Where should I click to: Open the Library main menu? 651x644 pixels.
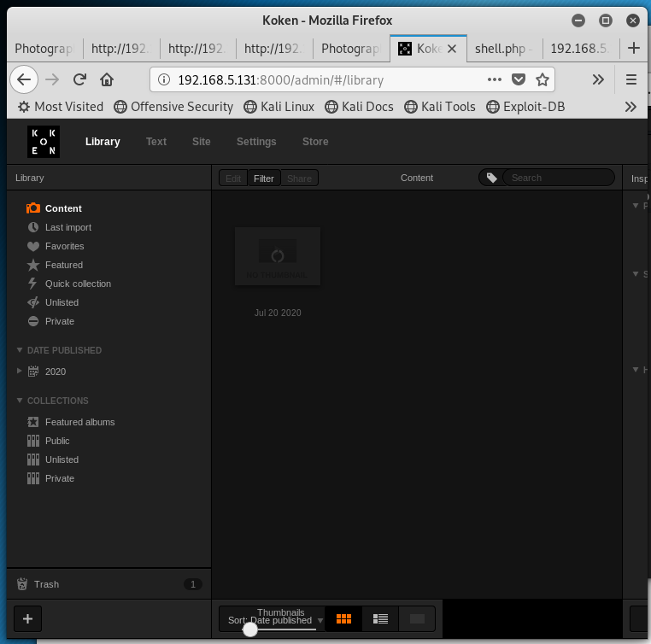click(x=103, y=142)
